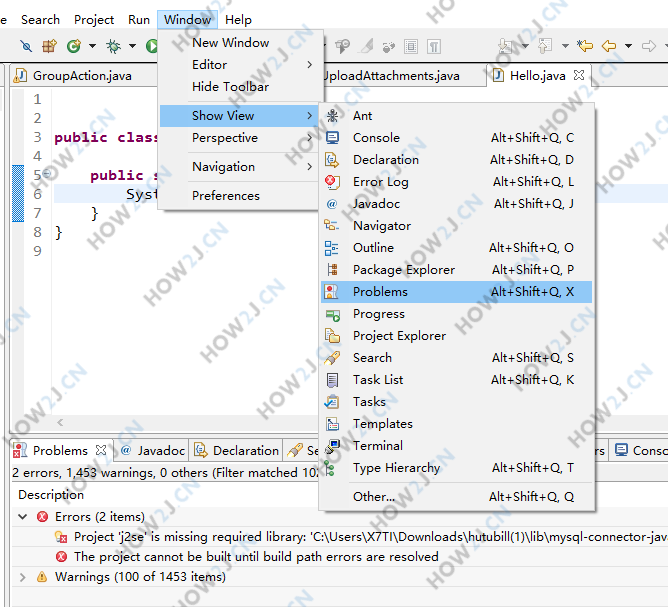Show the Templates view
Screen dimensions: 668x607
coord(457,424)
